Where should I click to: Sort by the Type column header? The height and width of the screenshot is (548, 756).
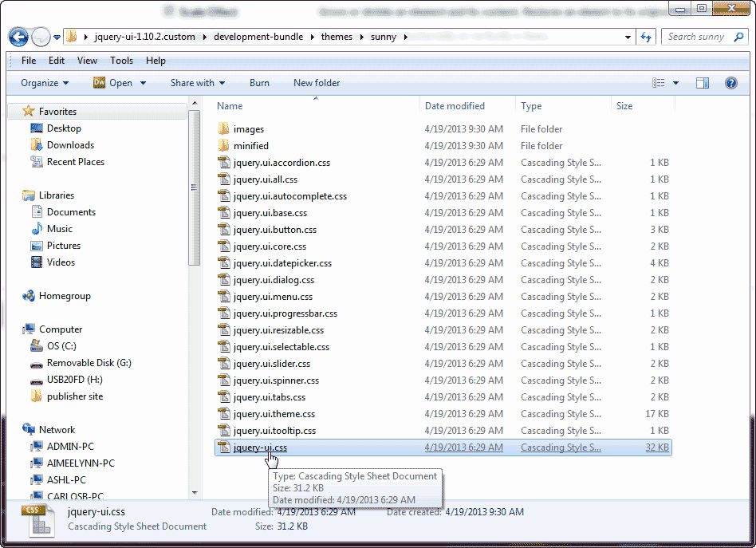[x=531, y=105]
